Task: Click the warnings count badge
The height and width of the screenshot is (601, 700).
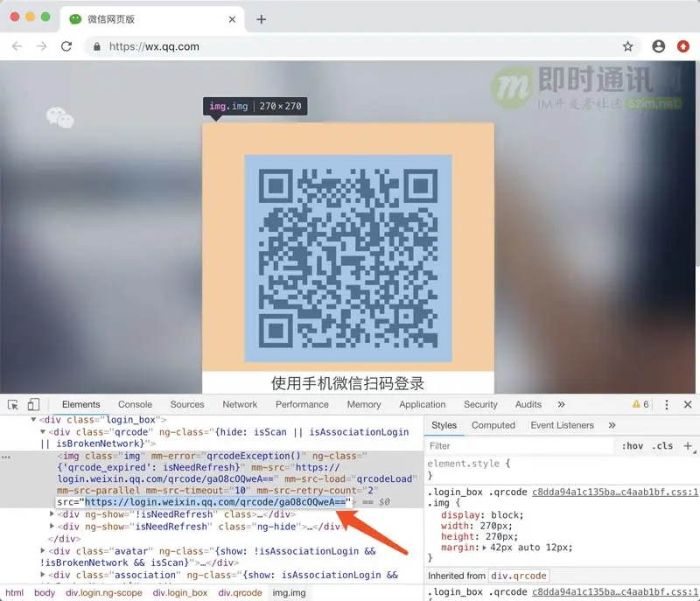Action: point(640,404)
